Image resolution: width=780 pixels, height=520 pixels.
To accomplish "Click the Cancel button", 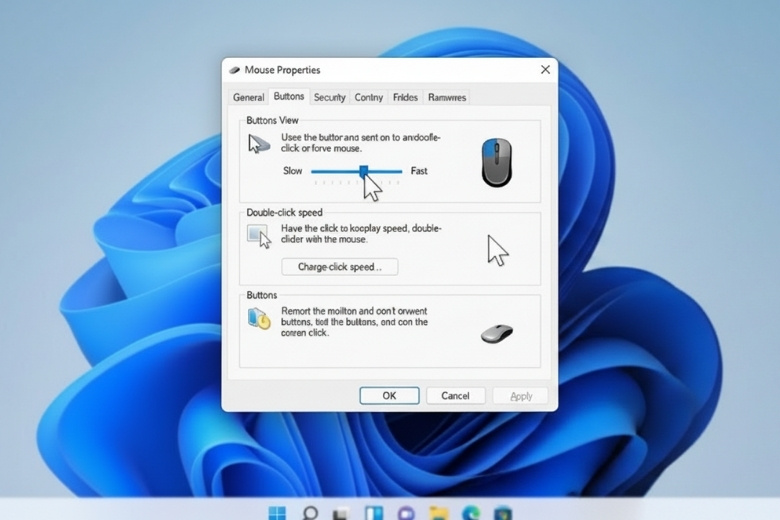I will tap(455, 396).
